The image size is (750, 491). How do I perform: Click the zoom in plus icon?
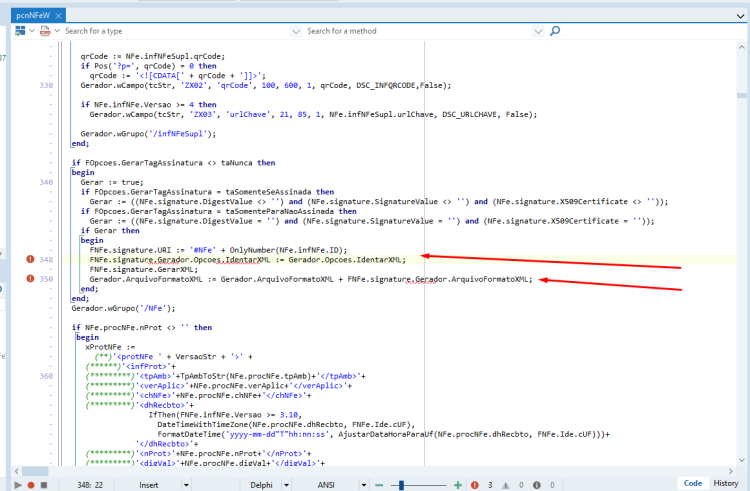458,485
